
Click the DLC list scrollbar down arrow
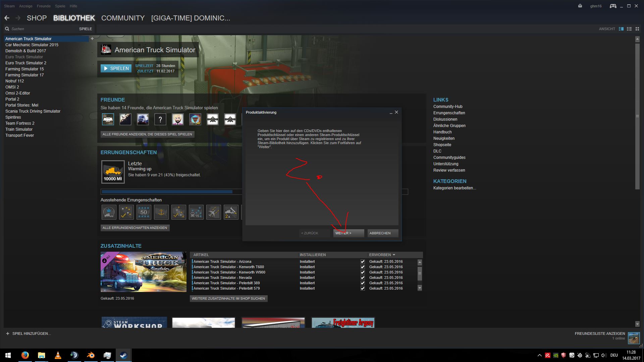[420, 288]
